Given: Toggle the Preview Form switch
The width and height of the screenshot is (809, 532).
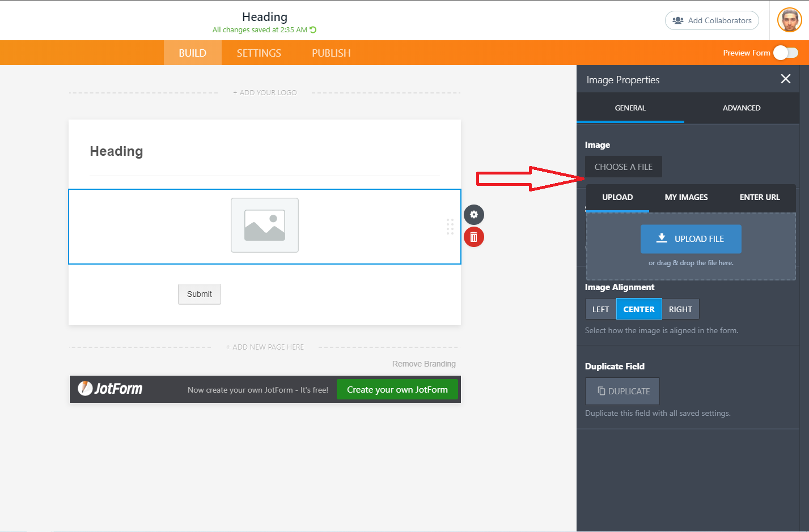Looking at the screenshot, I should pos(786,53).
